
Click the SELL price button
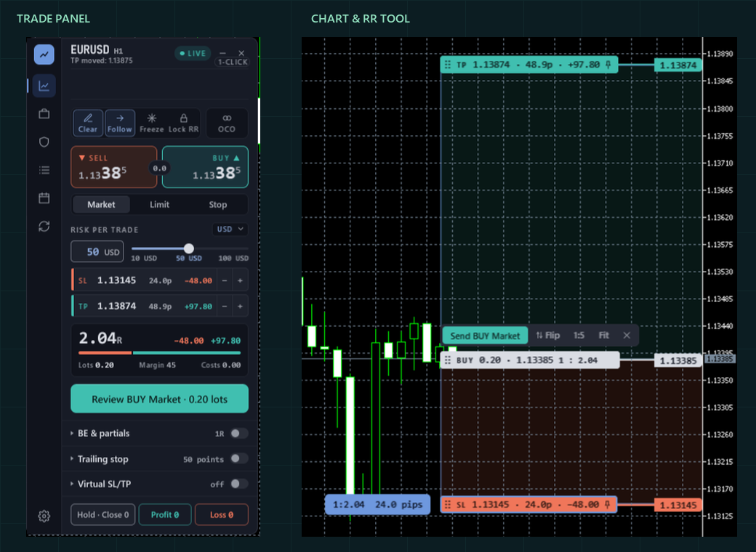point(114,167)
